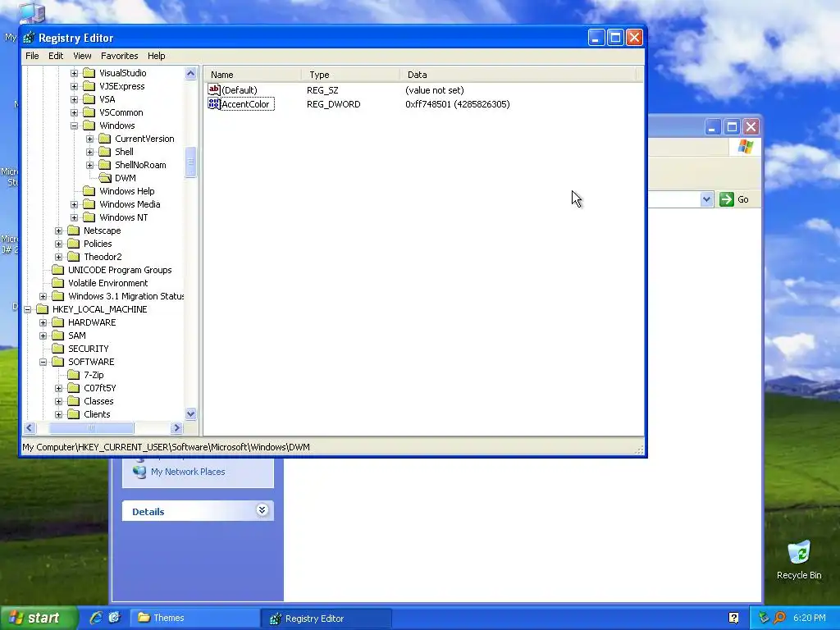Collapse the Details panel chevron
840x630 pixels.
(262, 510)
